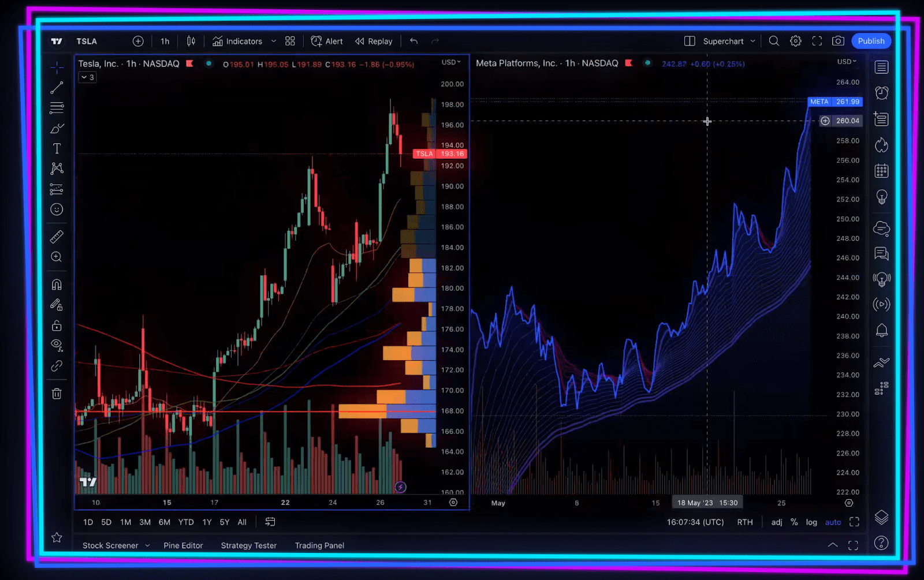924x580 pixels.
Task: Enter fullscreen mode from top toolbar
Action: [x=817, y=41]
